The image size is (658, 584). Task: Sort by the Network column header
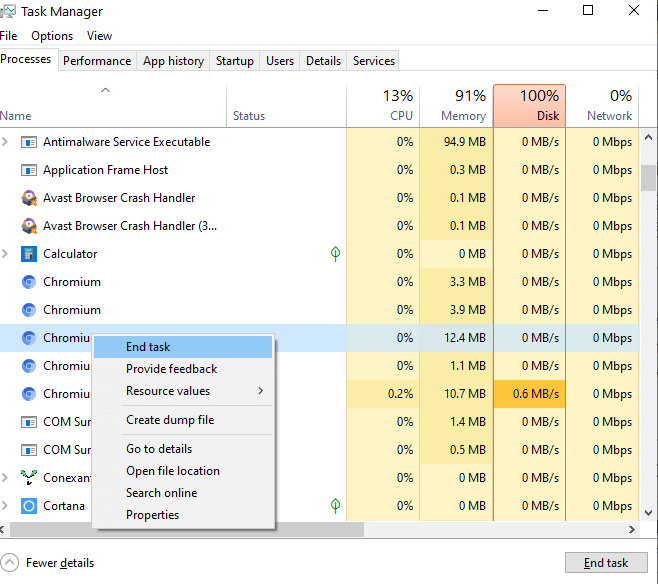[603, 107]
